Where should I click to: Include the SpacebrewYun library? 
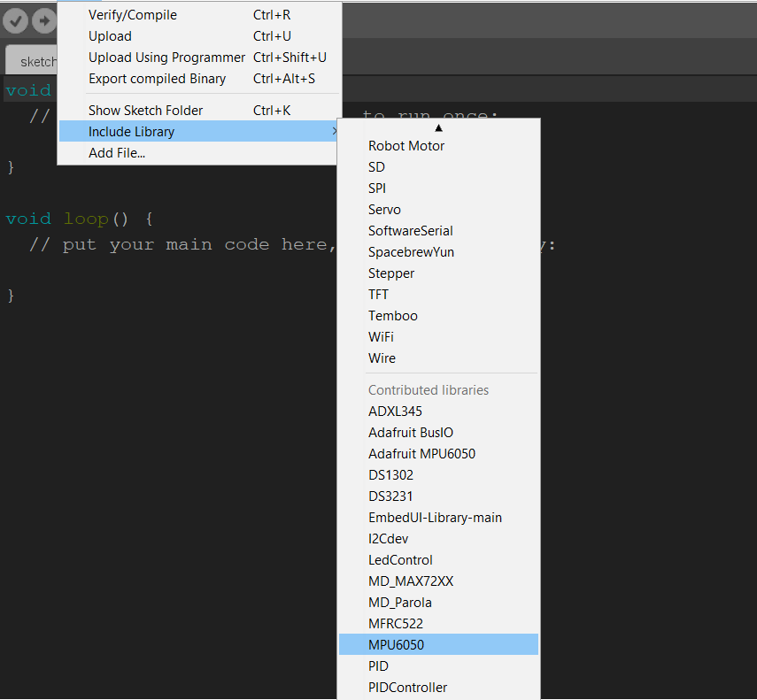(x=438, y=252)
